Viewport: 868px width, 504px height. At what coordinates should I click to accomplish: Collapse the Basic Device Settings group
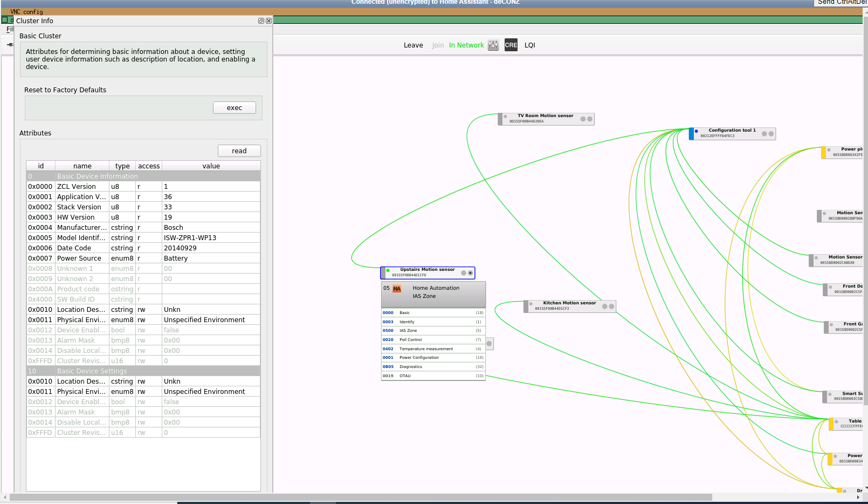pyautogui.click(x=143, y=371)
